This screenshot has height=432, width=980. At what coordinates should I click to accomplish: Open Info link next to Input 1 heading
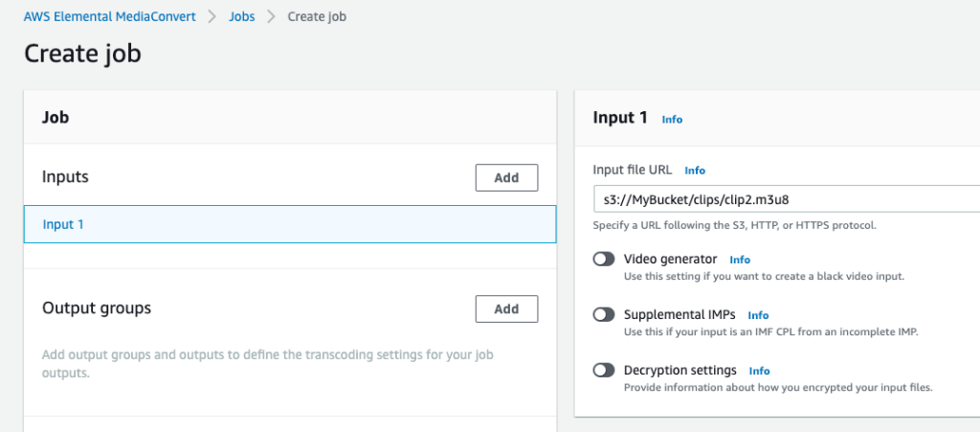(x=672, y=120)
